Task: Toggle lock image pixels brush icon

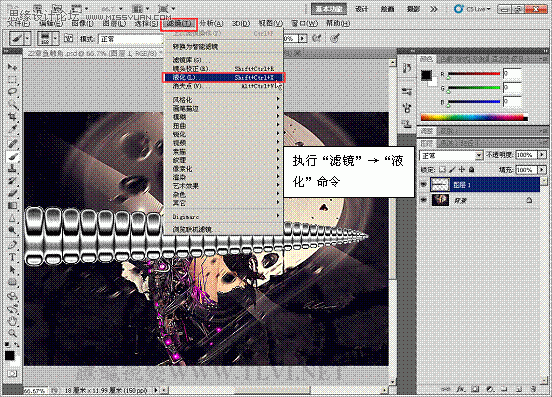Action: point(452,170)
